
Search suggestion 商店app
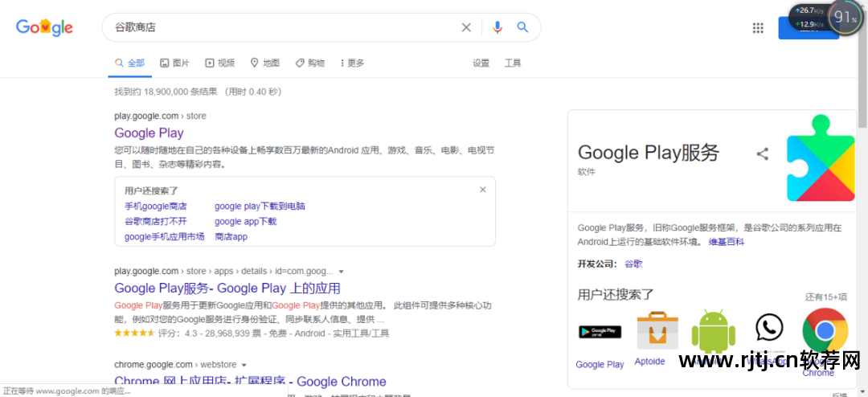pos(231,236)
